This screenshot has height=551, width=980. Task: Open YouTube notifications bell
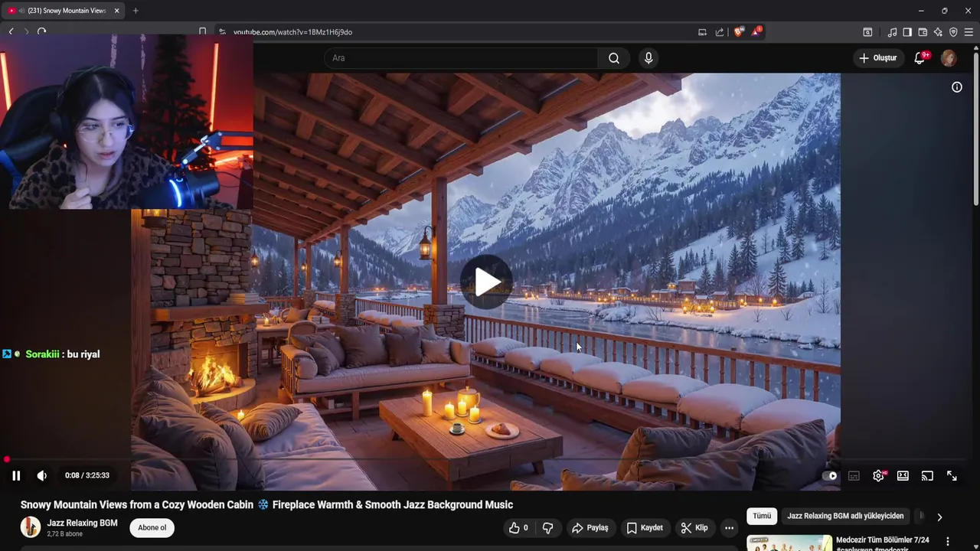pos(920,58)
